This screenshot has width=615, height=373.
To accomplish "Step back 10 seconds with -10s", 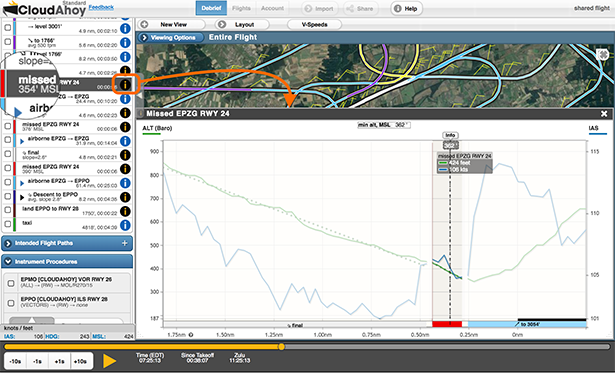I will (x=15, y=361).
